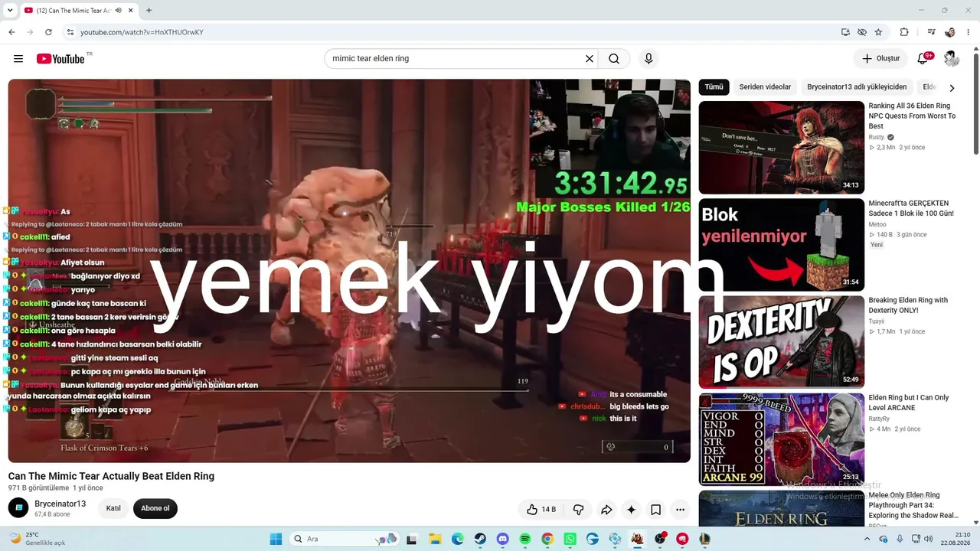This screenshot has height=551, width=980.
Task: Open WhatsApp from the taskbar
Action: coord(570,539)
